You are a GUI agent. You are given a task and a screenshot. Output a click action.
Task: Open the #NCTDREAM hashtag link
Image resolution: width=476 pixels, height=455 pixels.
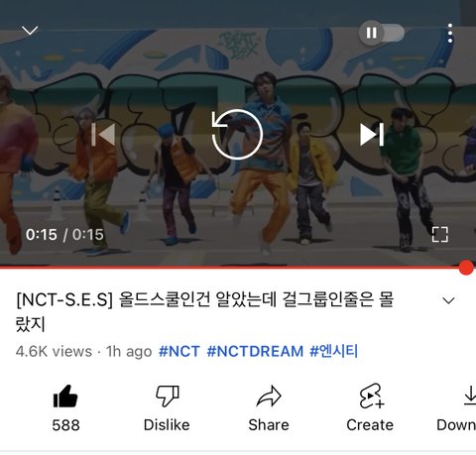[x=255, y=351]
